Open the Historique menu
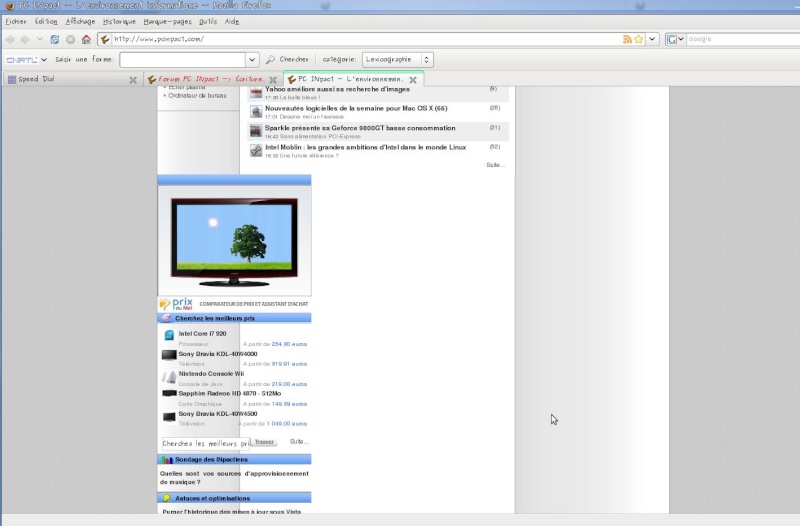The width and height of the screenshot is (800, 526). (119, 21)
